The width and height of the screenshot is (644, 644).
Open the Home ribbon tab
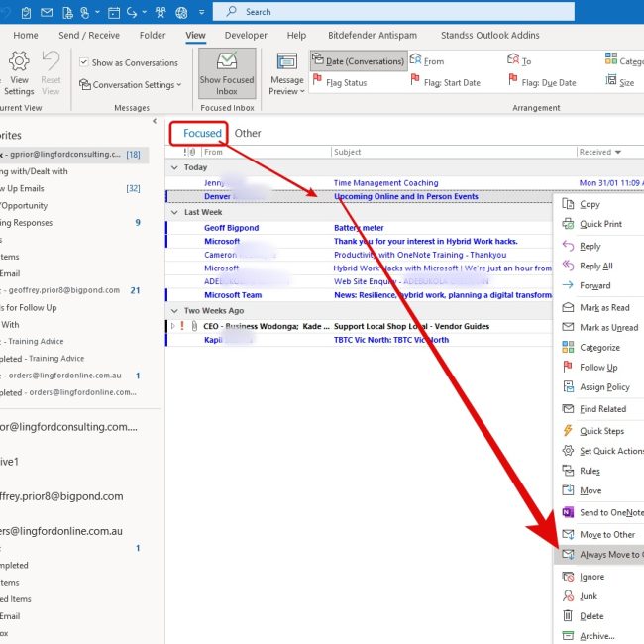point(26,36)
